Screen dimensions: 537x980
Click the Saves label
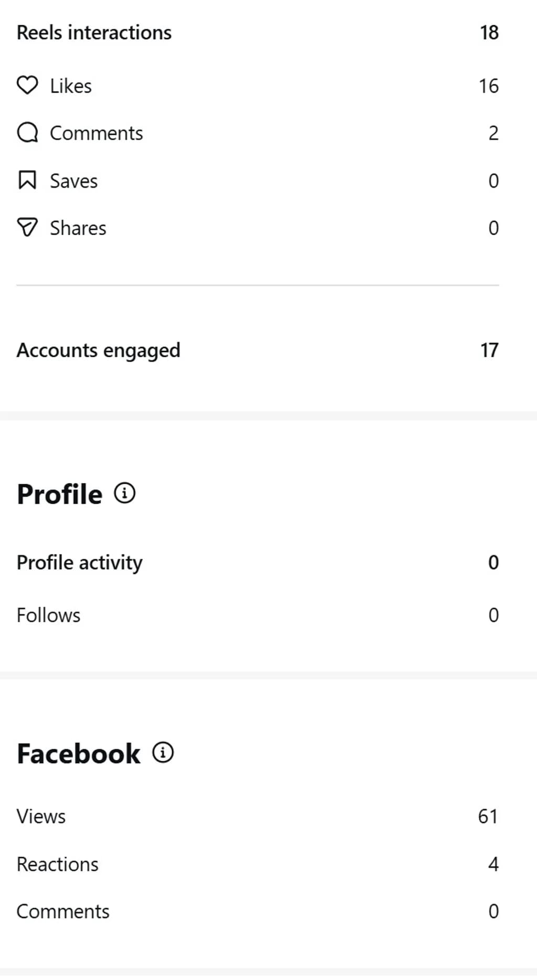[x=74, y=181]
